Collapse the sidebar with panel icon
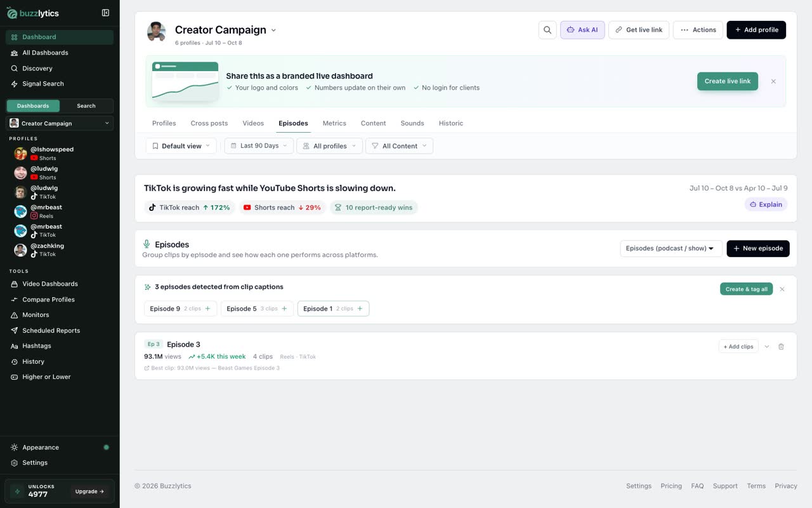Viewport: 812px width, 508px height. [105, 13]
